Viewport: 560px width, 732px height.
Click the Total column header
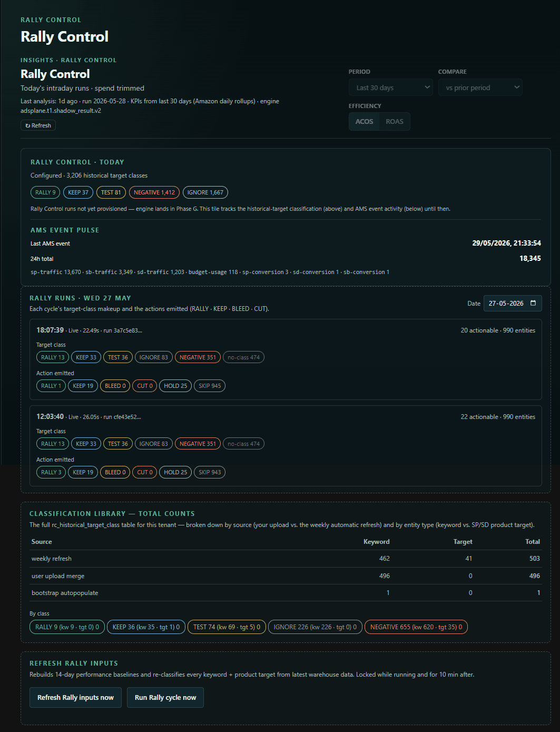pyautogui.click(x=533, y=542)
